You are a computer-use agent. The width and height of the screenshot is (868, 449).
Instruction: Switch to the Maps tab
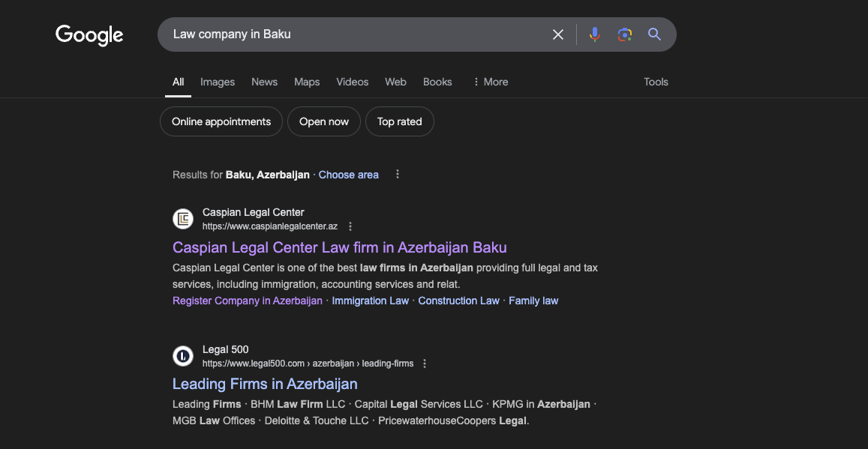click(x=307, y=82)
